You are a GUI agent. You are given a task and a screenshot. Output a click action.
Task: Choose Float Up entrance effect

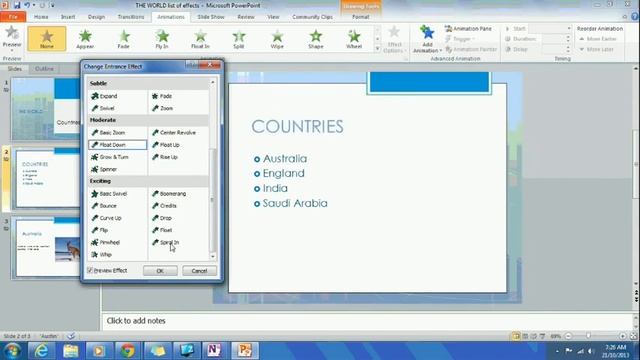tap(166, 145)
